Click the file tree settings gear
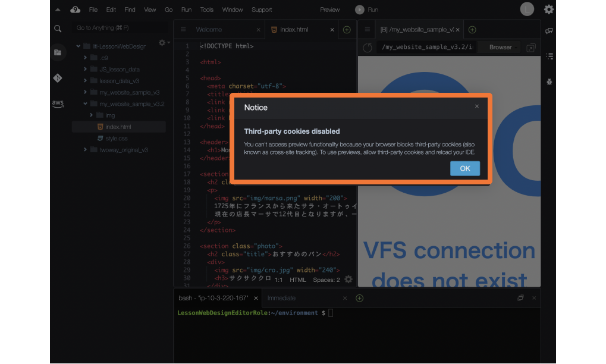This screenshot has height=364, width=606. 162,43
